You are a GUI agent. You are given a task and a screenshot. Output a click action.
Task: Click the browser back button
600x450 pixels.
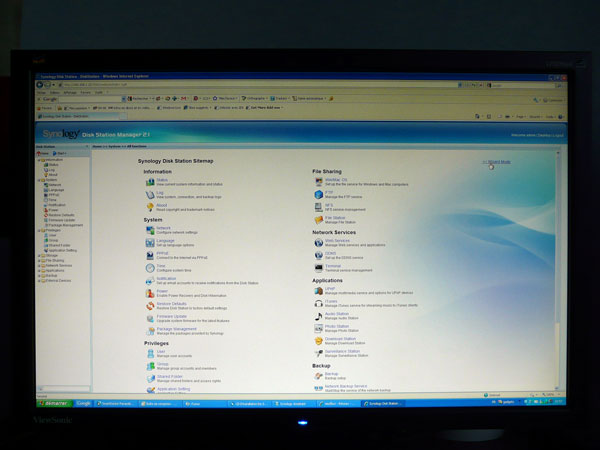pyautogui.click(x=39, y=85)
